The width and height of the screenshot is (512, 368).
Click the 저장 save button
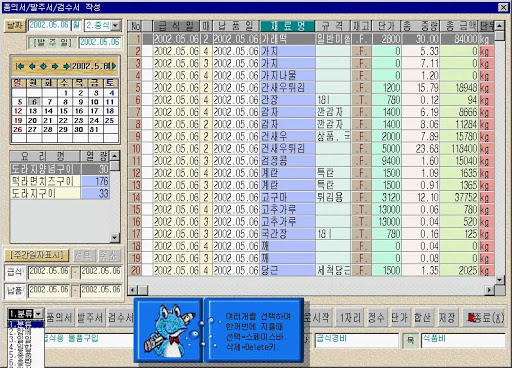tap(447, 318)
